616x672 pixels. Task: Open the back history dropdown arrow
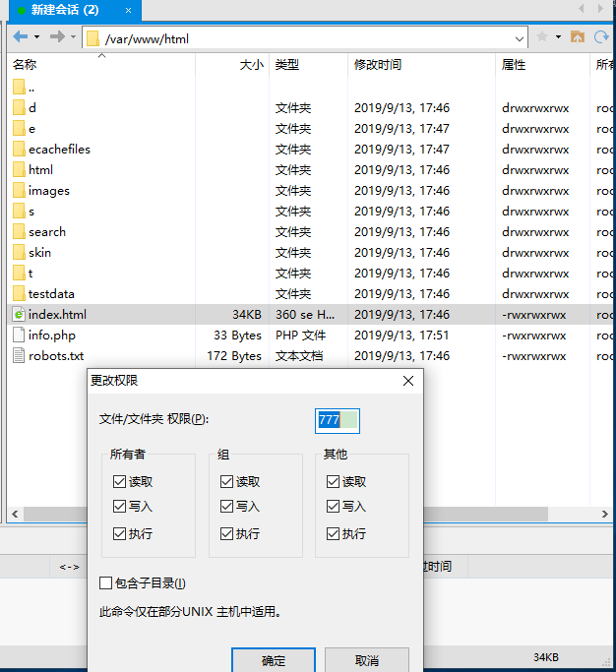point(36,37)
